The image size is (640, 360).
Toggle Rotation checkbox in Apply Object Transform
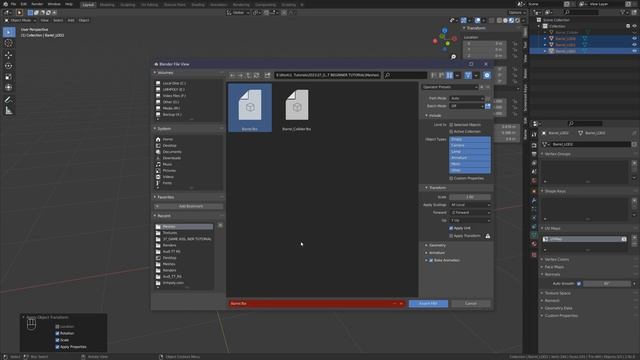[x=57, y=333]
